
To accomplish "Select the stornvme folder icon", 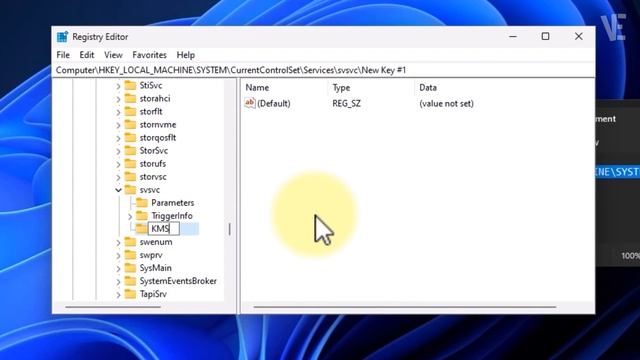I will point(130,124).
